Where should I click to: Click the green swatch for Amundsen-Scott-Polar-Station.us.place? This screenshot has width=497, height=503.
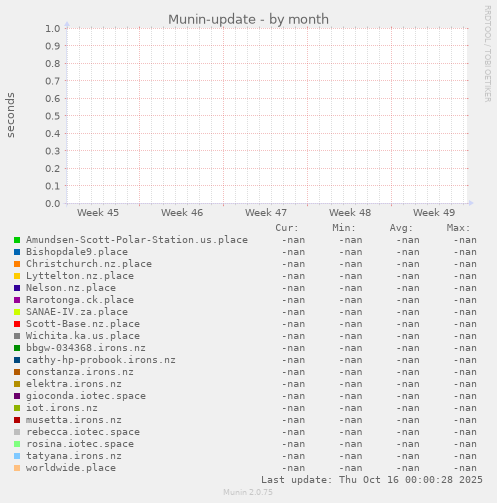pos(17,240)
